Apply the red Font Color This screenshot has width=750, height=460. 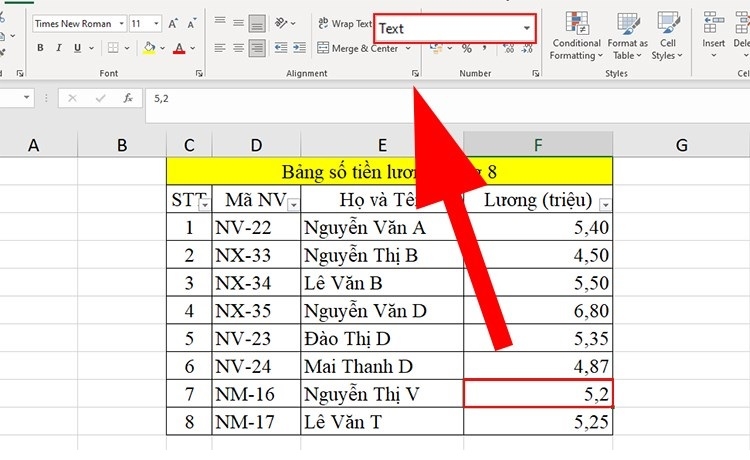tap(179, 48)
